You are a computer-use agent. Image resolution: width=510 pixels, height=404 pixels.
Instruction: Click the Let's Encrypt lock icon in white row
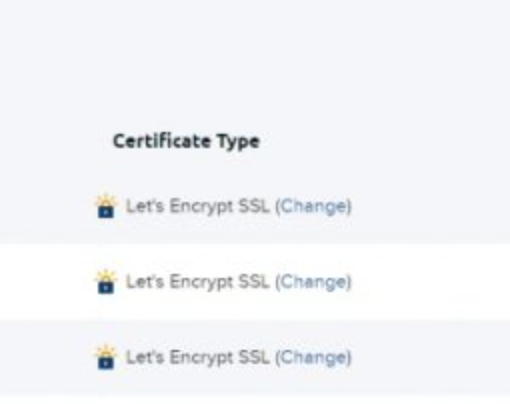[106, 282]
